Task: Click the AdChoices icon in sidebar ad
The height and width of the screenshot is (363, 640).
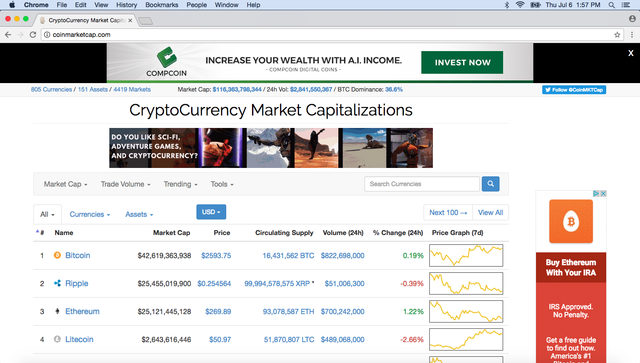Action: pos(596,193)
